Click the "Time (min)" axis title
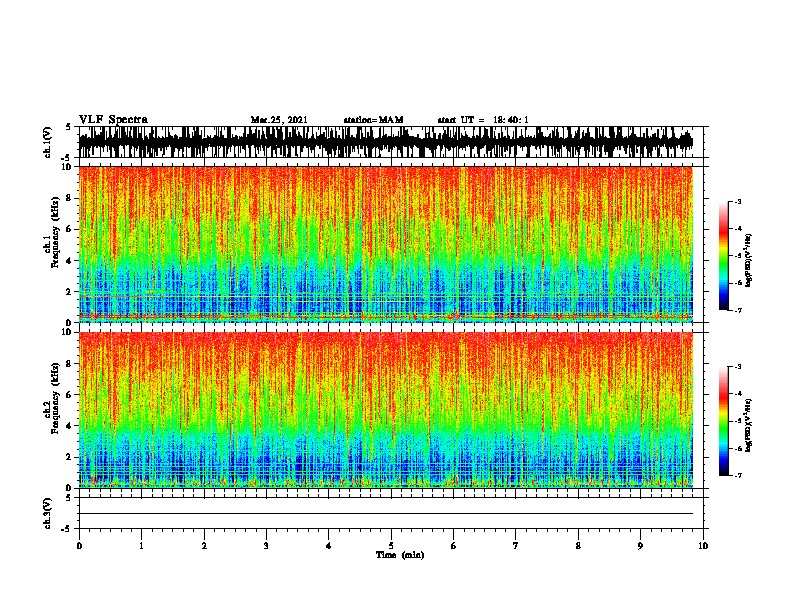Screen dimensions: 792x612 (x=400, y=555)
